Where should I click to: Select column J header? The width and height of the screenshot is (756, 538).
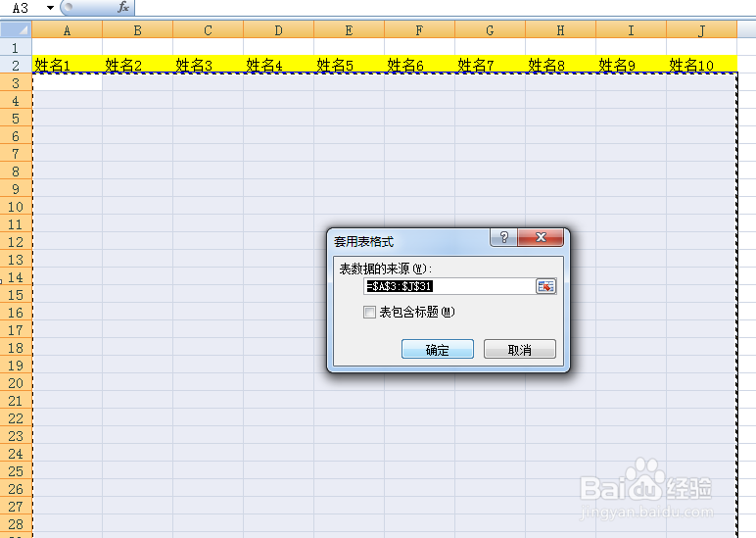pyautogui.click(x=701, y=30)
